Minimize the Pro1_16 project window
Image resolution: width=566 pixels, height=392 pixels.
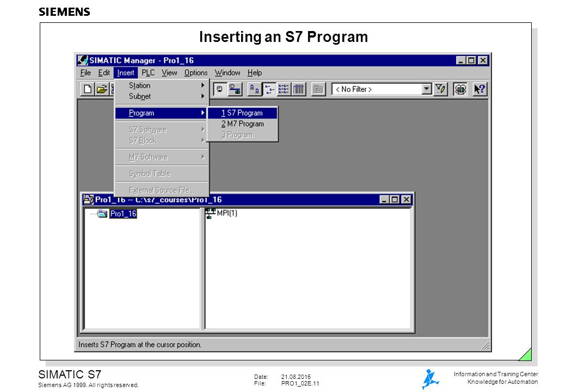[x=384, y=199]
